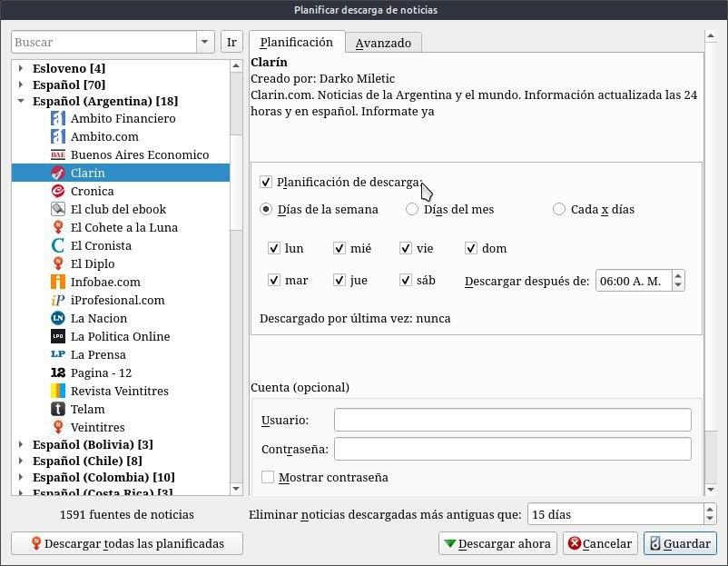Click Descargar todas las planificadas button
Image resolution: width=728 pixels, height=566 pixels.
[x=127, y=543]
